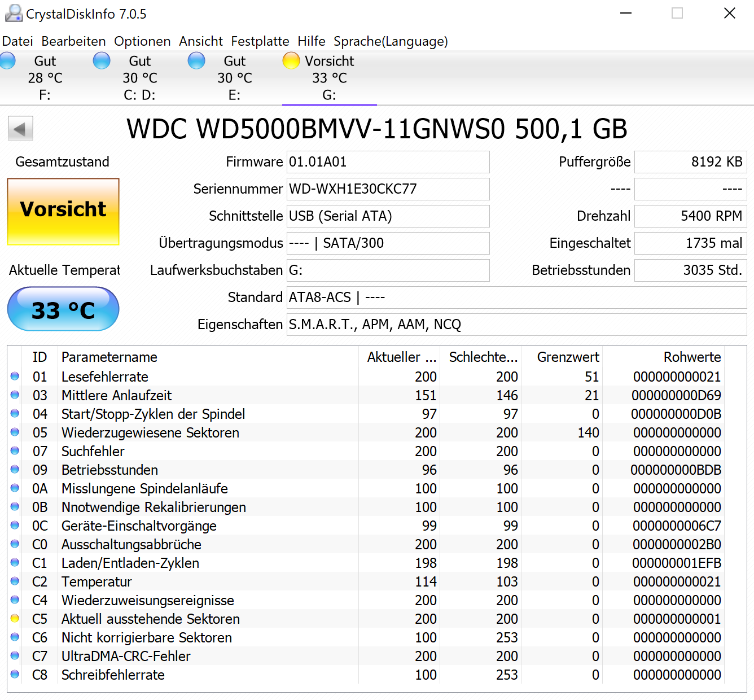
Task: Click current value 114 in Temperatur row
Action: tap(426, 581)
